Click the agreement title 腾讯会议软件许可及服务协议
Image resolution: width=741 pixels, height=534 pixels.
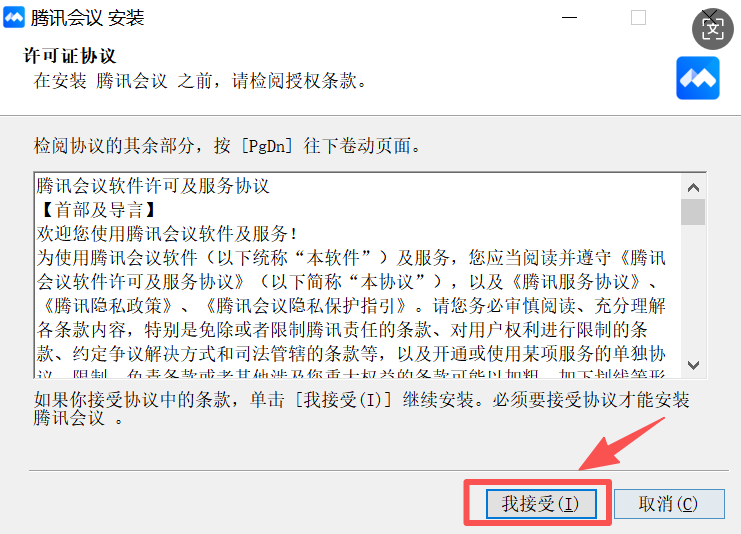(x=153, y=186)
